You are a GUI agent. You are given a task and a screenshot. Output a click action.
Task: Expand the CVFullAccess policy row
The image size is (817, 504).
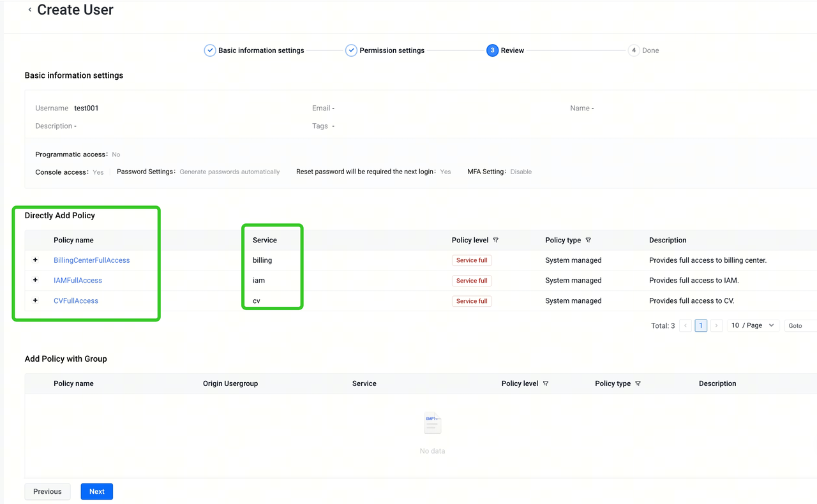(35, 300)
